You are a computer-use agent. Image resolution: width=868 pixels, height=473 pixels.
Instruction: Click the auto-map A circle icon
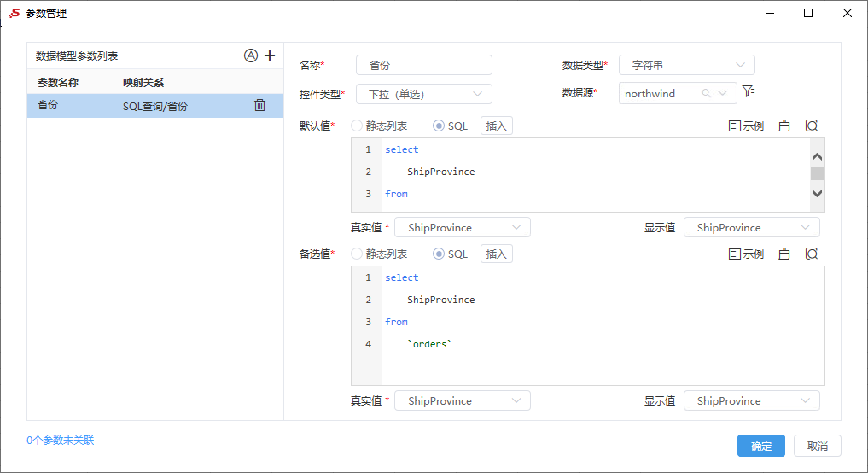coord(251,55)
